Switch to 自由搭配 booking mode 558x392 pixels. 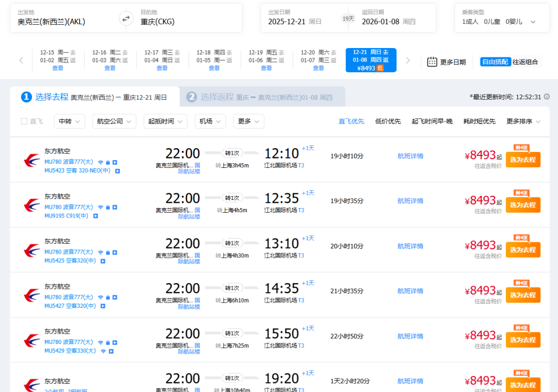click(x=495, y=62)
